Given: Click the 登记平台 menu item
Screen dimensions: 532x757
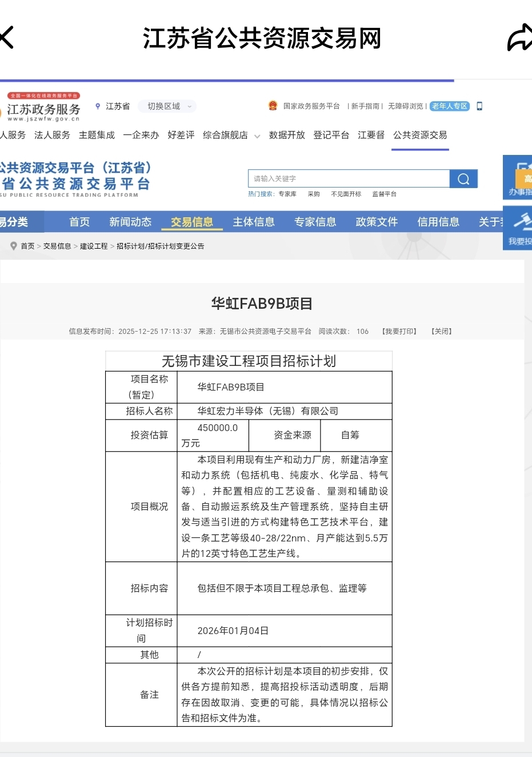Looking at the screenshot, I should (x=331, y=135).
